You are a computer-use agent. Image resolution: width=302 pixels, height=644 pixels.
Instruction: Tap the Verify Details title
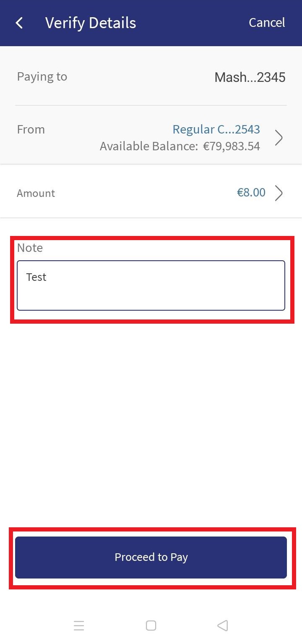[x=91, y=23]
